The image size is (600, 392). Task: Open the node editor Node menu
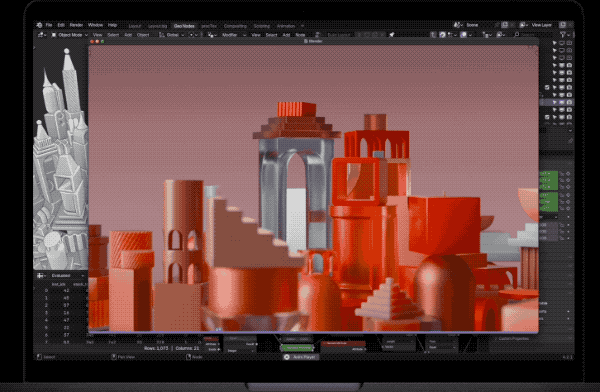300,35
